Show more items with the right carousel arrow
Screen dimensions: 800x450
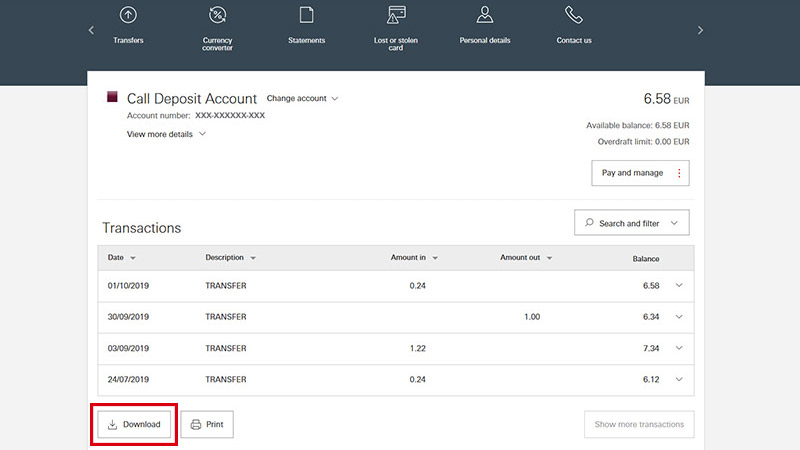(x=700, y=30)
